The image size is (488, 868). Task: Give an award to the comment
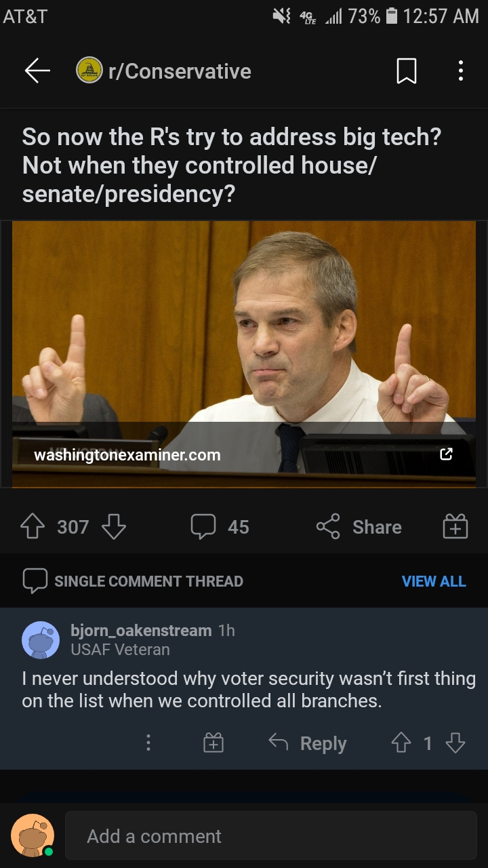tap(213, 743)
